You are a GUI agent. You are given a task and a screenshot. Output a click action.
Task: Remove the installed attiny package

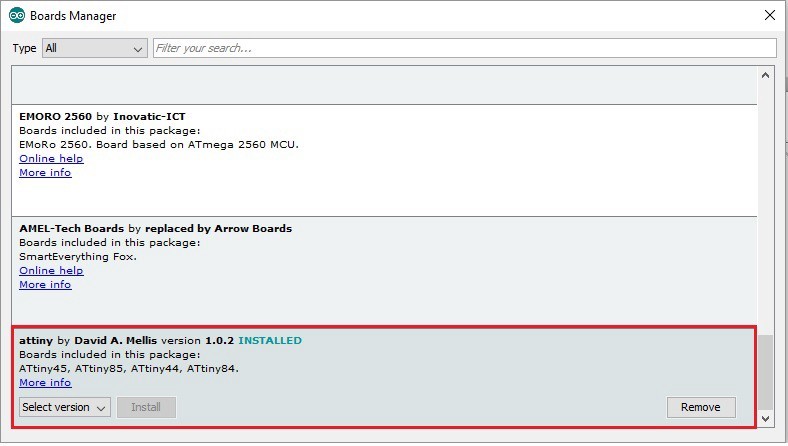[701, 407]
